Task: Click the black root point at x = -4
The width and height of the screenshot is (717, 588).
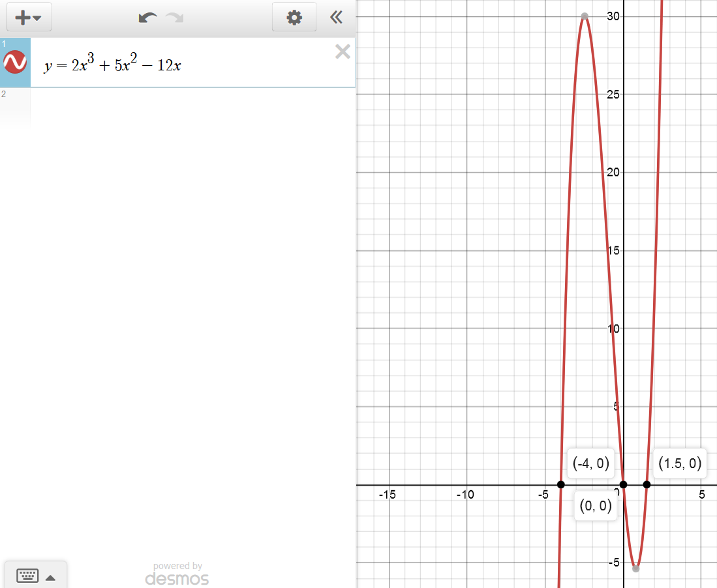Action: (561, 484)
